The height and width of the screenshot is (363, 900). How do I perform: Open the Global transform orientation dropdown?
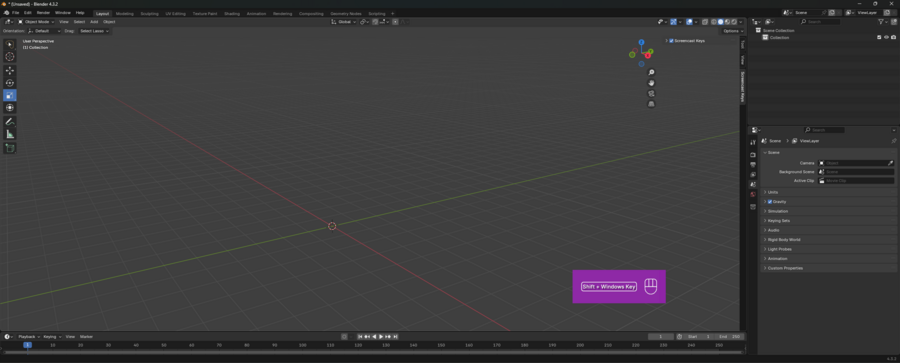point(344,22)
